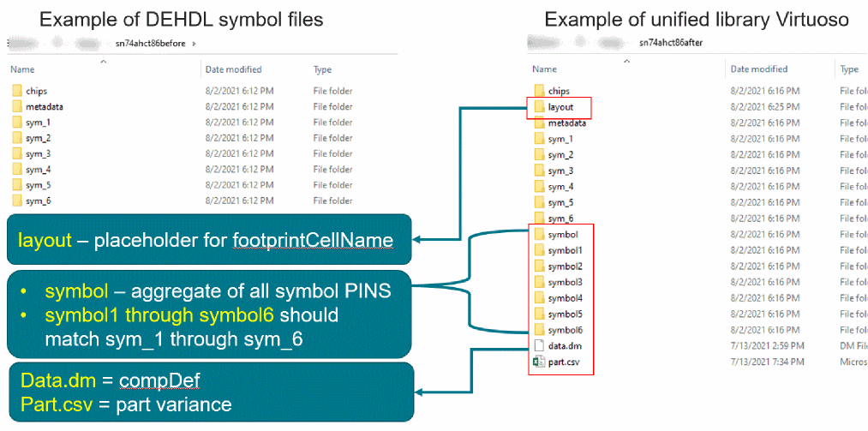Select sym_3 folder icon in sn74ahct86after window

tap(539, 171)
